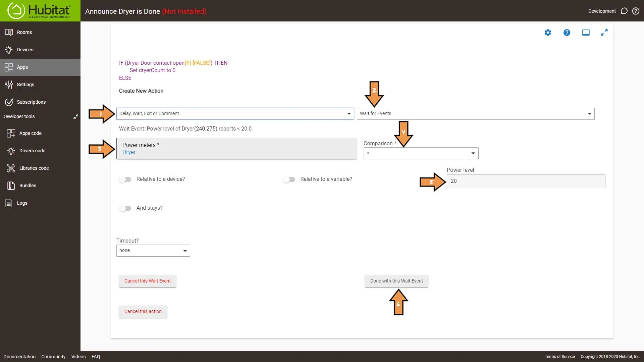The width and height of the screenshot is (644, 362).
Task: Click the Power level input field
Action: [526, 181]
